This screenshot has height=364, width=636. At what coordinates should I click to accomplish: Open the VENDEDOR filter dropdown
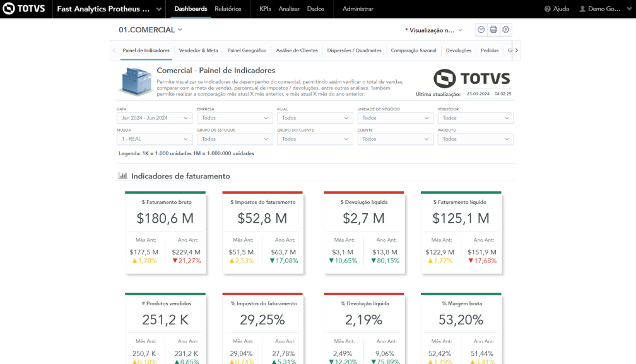click(475, 118)
